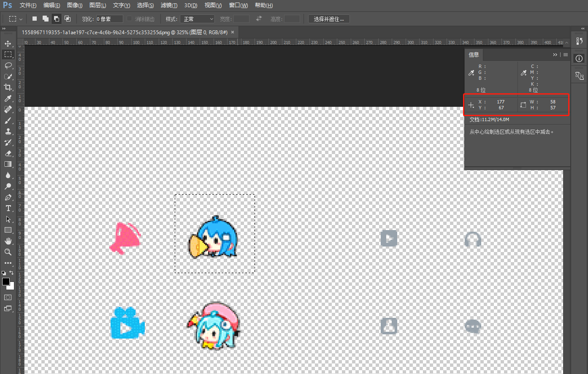Select the Pen tool
Viewport: 588px width, 374px height.
pos(8,197)
